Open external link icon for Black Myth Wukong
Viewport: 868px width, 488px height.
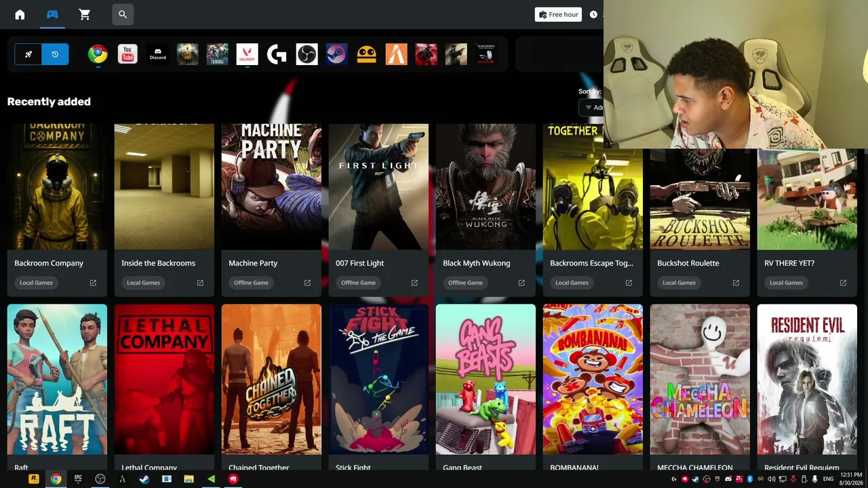coord(521,283)
